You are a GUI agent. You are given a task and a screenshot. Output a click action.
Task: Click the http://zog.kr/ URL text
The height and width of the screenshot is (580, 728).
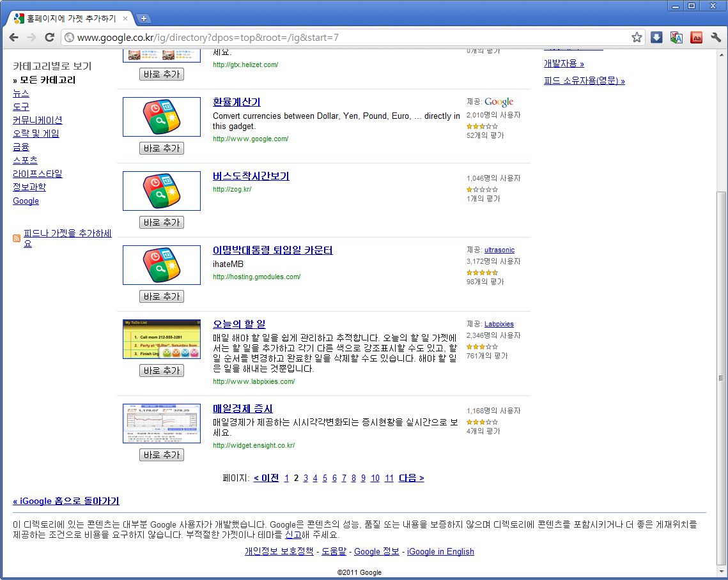(x=232, y=189)
